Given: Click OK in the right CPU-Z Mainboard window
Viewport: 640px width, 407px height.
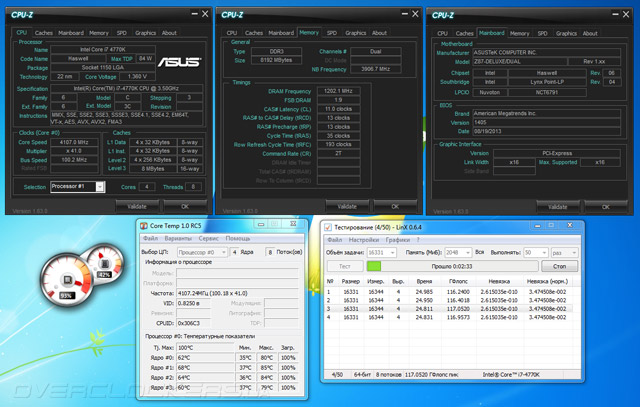Looking at the screenshot, I should coord(606,207).
